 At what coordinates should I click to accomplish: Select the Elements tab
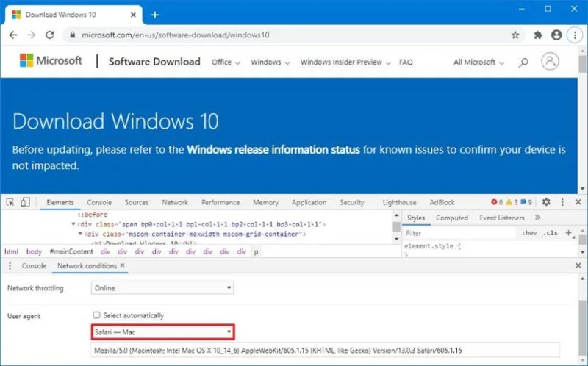(60, 202)
